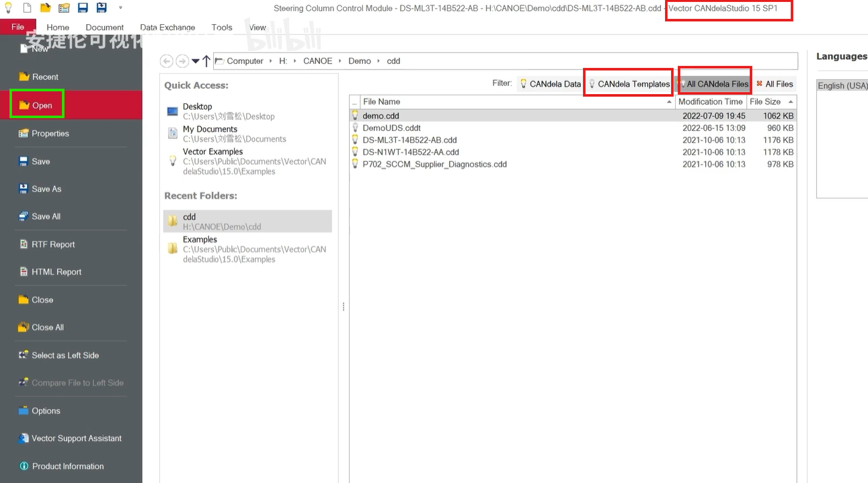The width and height of the screenshot is (868, 483).
Task: Click the Close All icon in the File sidebar
Action: click(24, 327)
